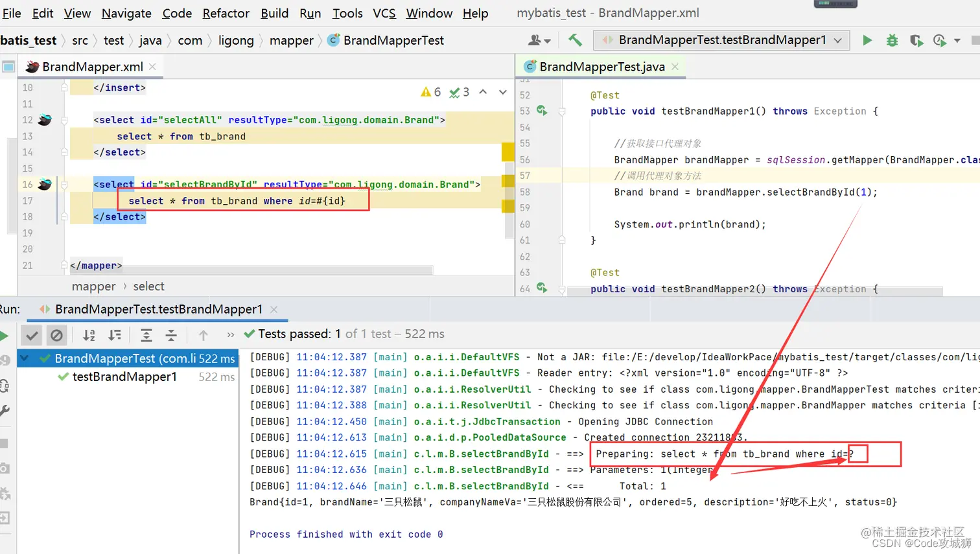This screenshot has width=980, height=554.
Task: Collapse BrandMapperTest tree node
Action: (x=25, y=358)
